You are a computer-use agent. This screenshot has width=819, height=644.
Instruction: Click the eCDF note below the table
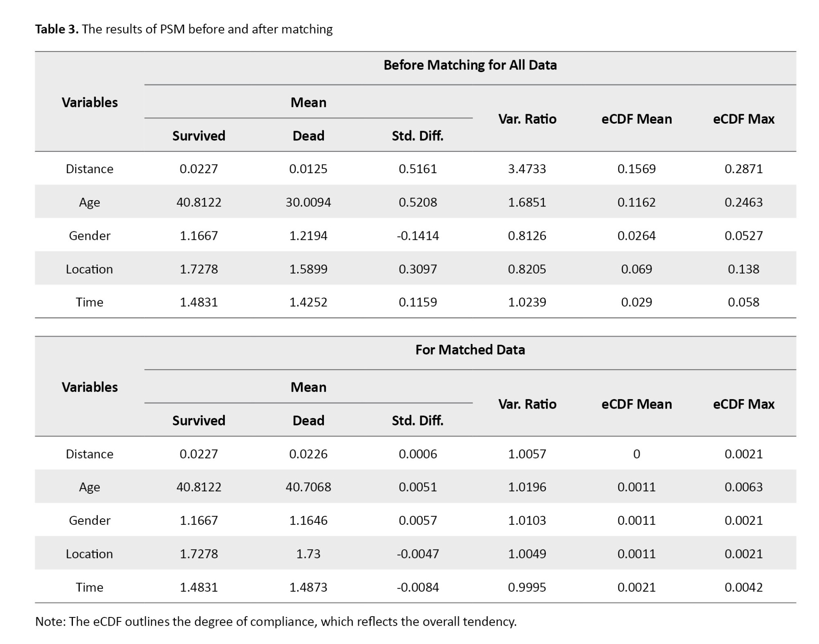pos(276,621)
